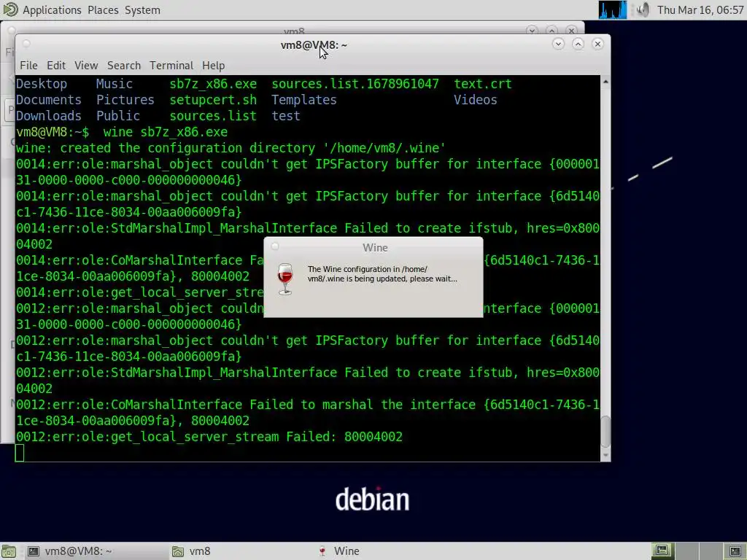Click the 'Videos' directory name
This screenshot has width=747, height=560.
click(475, 100)
